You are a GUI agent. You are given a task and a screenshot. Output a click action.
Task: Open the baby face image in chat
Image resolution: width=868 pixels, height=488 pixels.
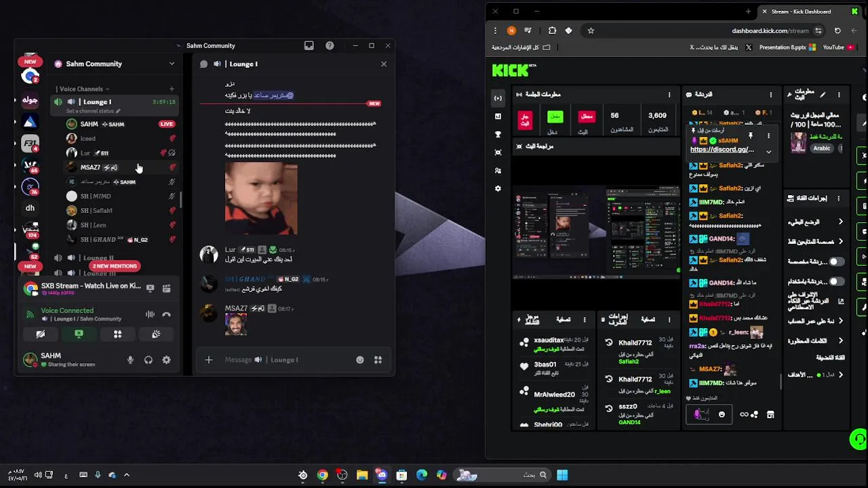pyautogui.click(x=261, y=198)
